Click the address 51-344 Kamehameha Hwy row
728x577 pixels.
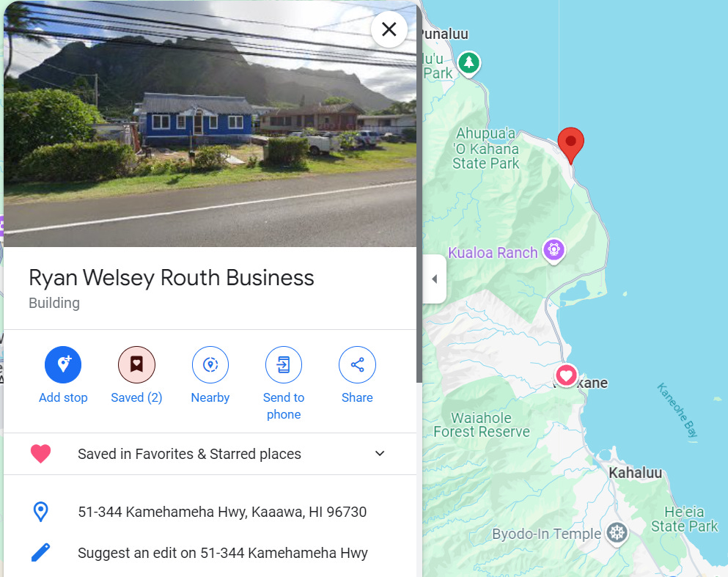[x=210, y=512]
